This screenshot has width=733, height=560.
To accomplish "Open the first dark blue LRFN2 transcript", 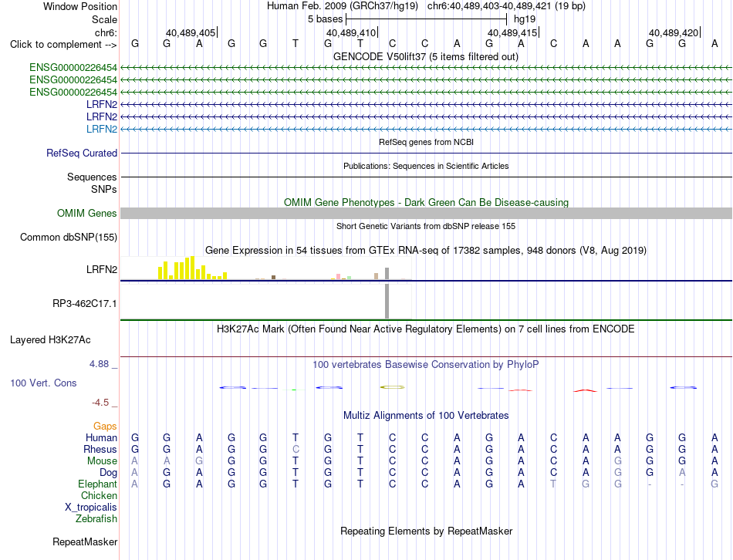I will 101,104.
